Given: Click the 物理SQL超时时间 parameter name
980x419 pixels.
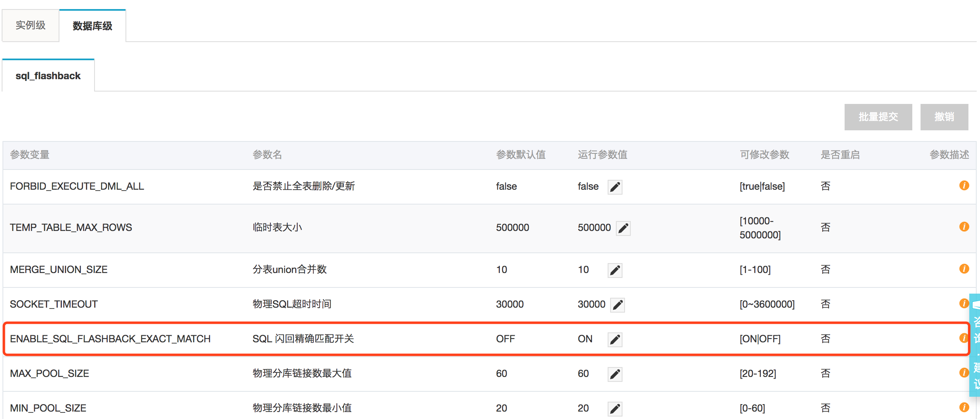Looking at the screenshot, I should (292, 304).
